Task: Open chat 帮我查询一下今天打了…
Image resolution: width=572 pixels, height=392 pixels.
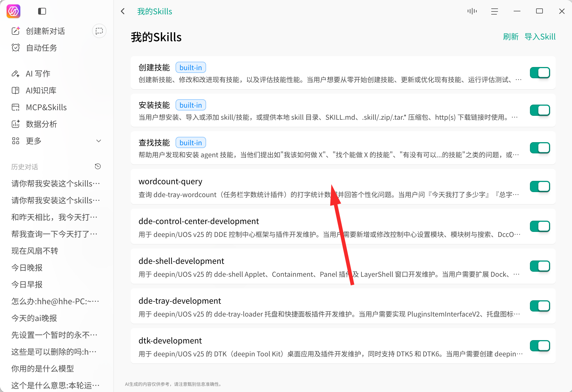Action: pyautogui.click(x=54, y=234)
